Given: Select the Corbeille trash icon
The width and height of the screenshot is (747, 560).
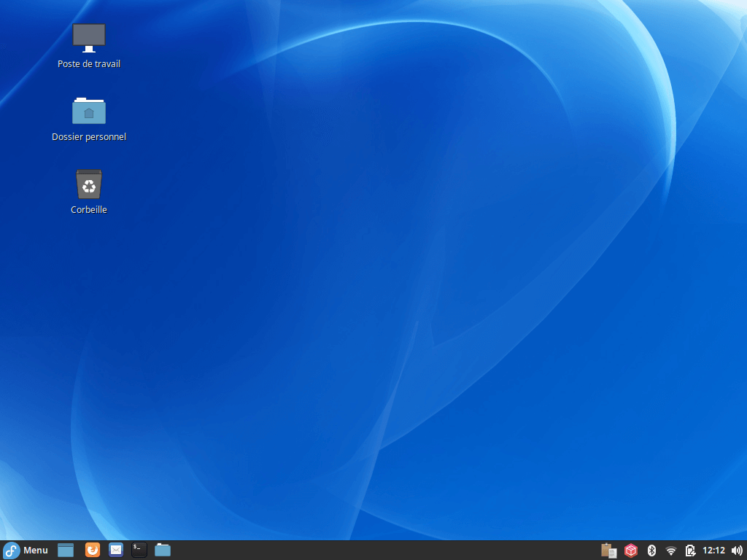Looking at the screenshot, I should (x=88, y=184).
